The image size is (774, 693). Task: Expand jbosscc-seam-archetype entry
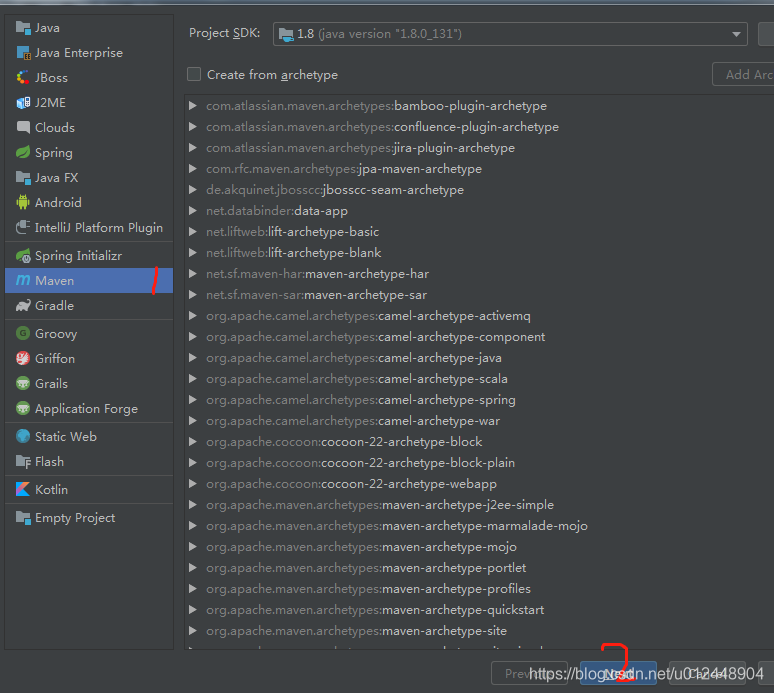[193, 190]
